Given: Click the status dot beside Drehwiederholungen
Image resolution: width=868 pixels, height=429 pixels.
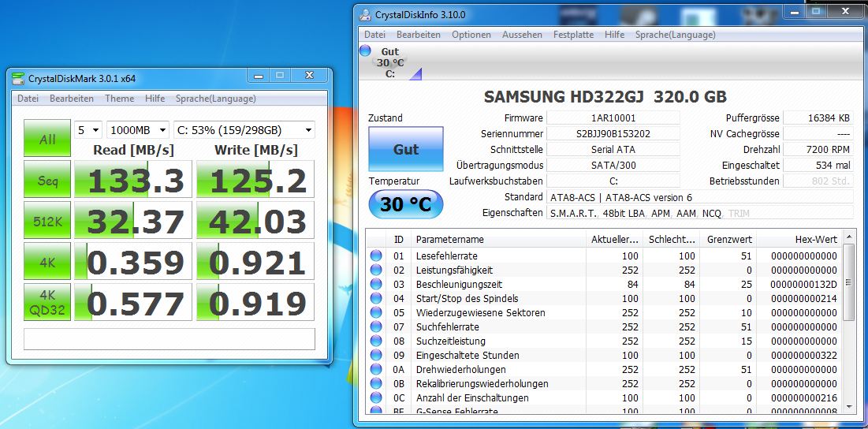Looking at the screenshot, I should pos(376,369).
